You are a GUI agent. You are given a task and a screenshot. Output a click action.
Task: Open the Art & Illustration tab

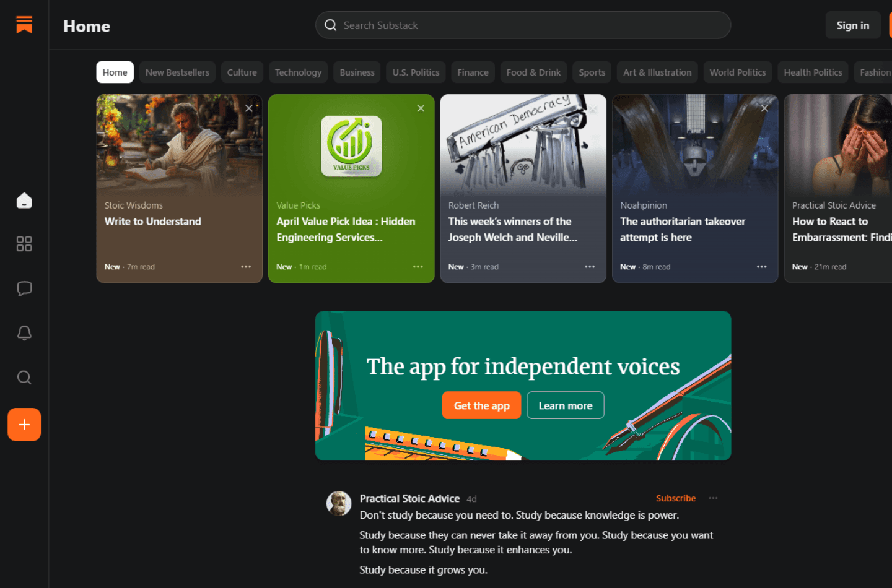tap(657, 72)
